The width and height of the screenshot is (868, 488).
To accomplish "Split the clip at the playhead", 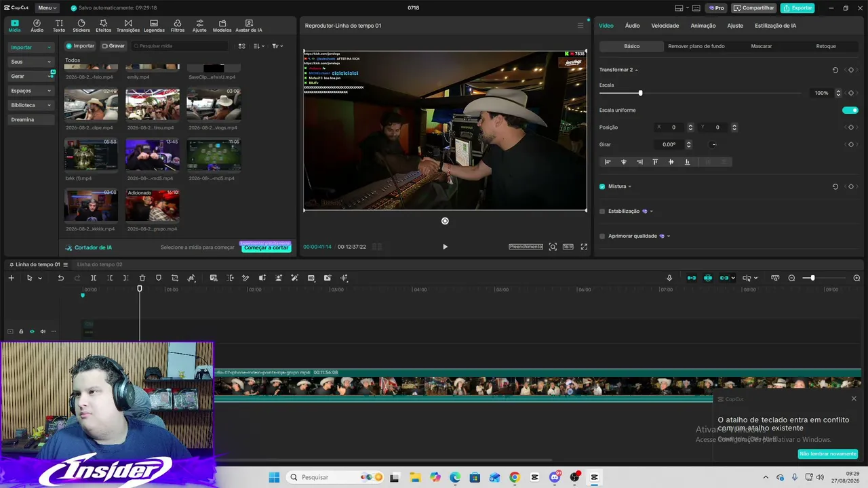I will 94,278.
